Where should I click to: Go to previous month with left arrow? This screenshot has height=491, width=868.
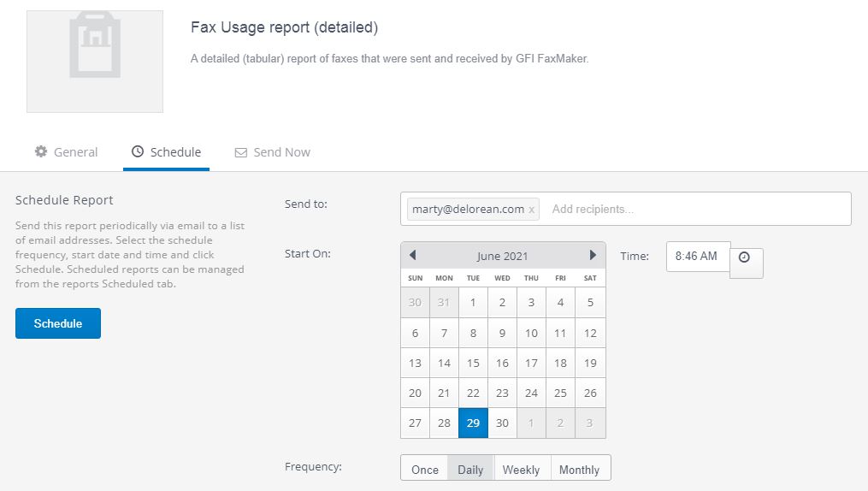tap(412, 255)
